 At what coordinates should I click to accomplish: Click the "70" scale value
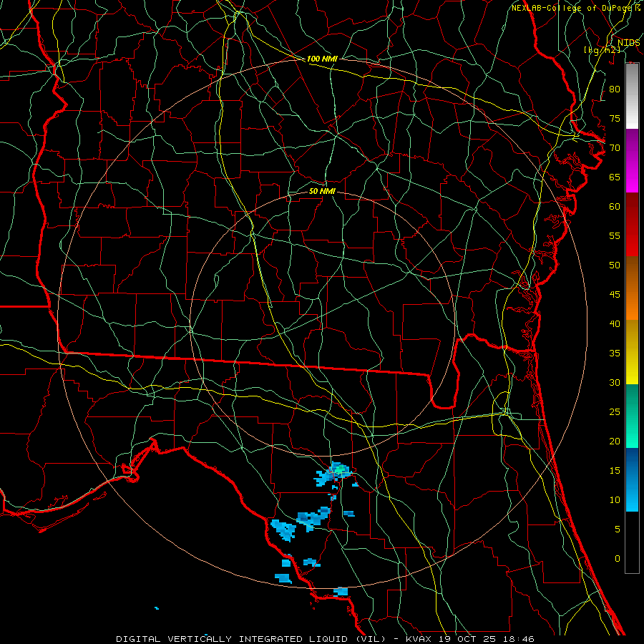click(615, 147)
